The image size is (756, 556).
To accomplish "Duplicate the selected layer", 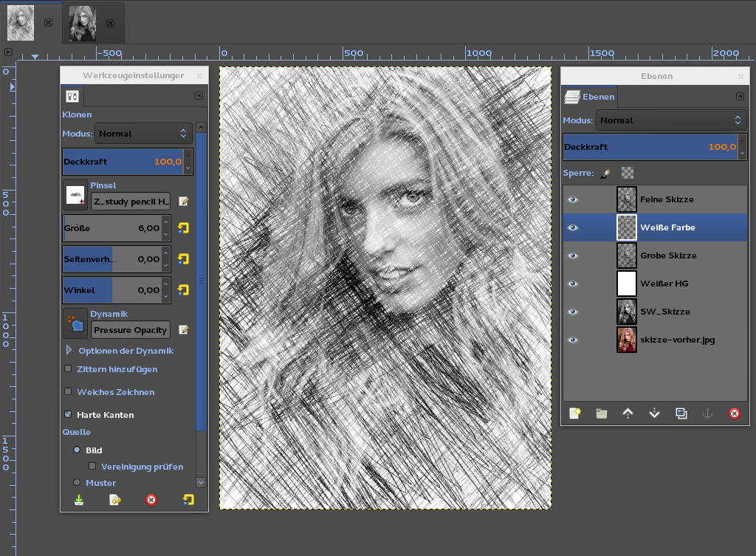I will point(681,413).
